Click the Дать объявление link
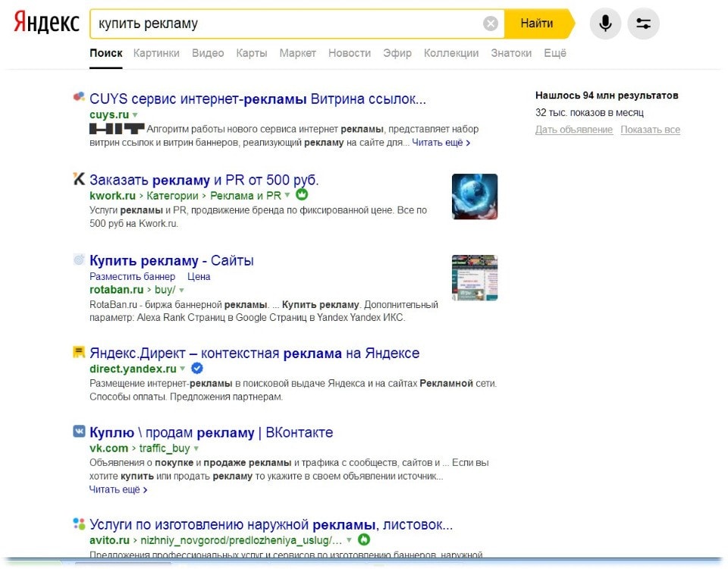The width and height of the screenshot is (728, 569). 574,130
